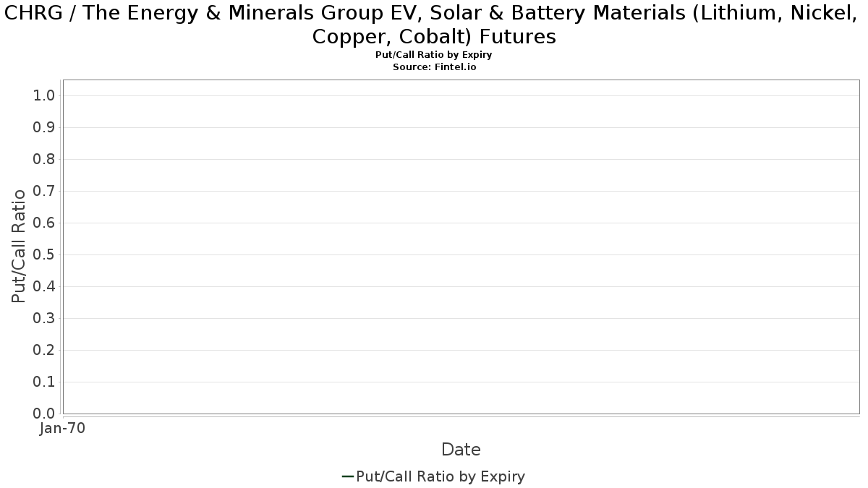
Task: Click the green legend line marker
Action: (x=347, y=476)
